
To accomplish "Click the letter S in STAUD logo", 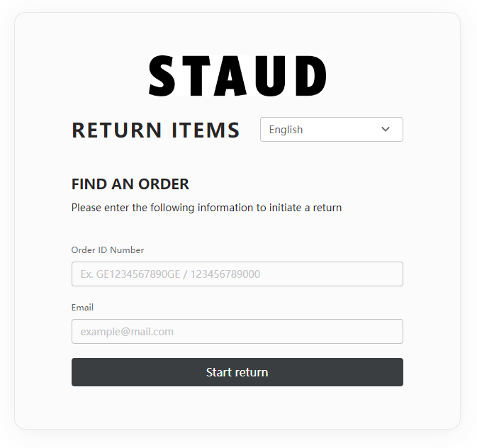I will [162, 76].
